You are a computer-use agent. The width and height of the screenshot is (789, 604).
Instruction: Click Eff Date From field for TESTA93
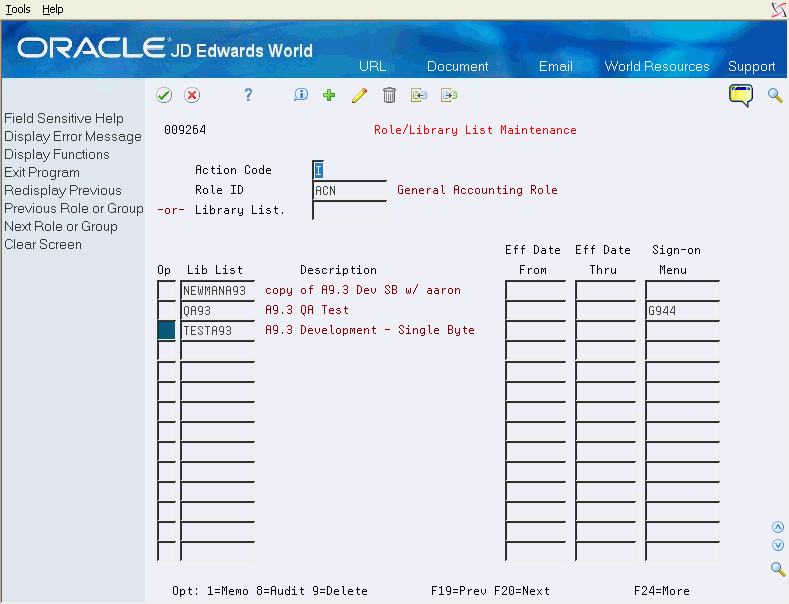click(536, 331)
